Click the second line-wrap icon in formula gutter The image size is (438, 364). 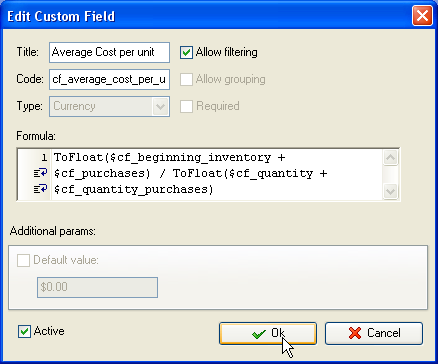tap(40, 189)
